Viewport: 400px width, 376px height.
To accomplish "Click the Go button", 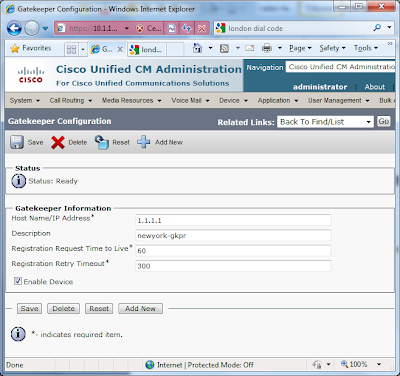I will click(x=384, y=121).
